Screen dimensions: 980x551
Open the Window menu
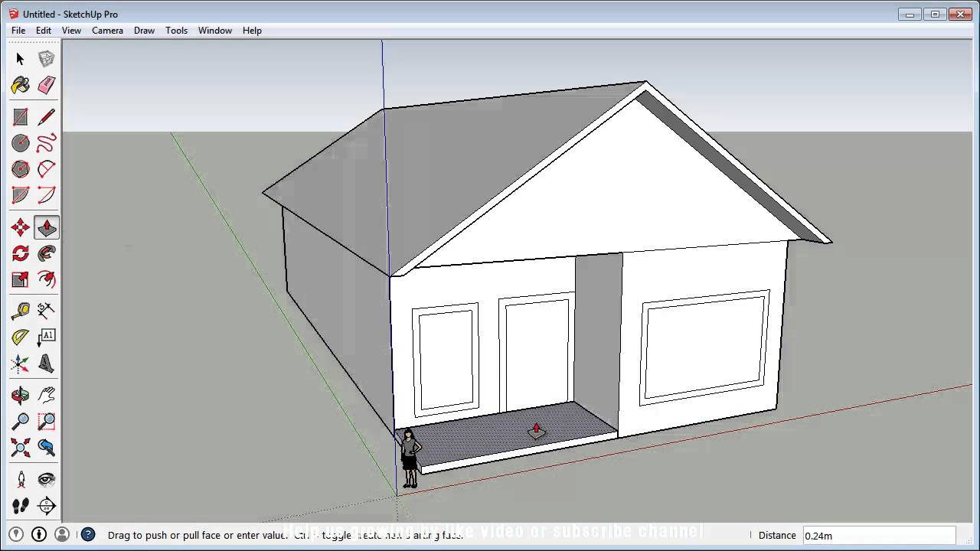(x=215, y=31)
